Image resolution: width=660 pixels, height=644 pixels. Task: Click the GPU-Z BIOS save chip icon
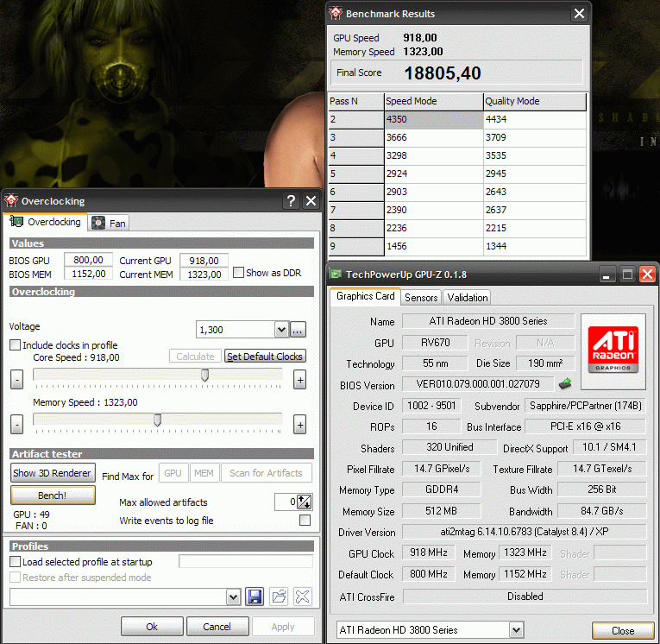click(x=565, y=383)
